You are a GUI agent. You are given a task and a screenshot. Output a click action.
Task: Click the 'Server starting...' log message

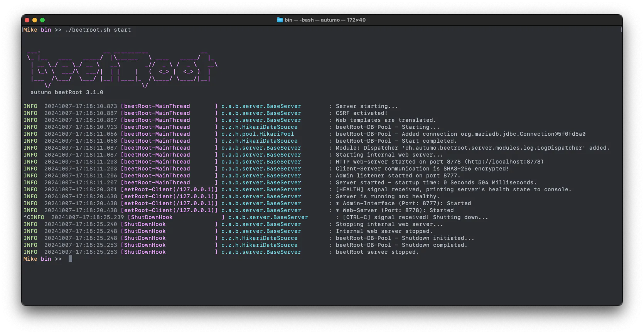coord(367,106)
